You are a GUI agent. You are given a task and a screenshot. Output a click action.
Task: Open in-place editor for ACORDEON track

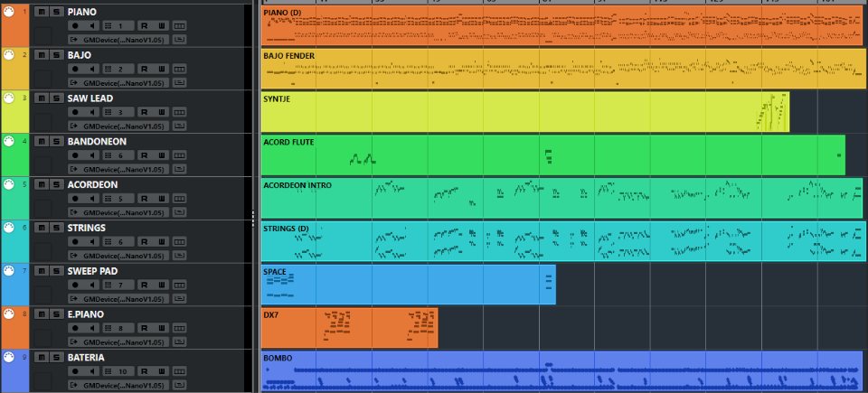click(179, 212)
